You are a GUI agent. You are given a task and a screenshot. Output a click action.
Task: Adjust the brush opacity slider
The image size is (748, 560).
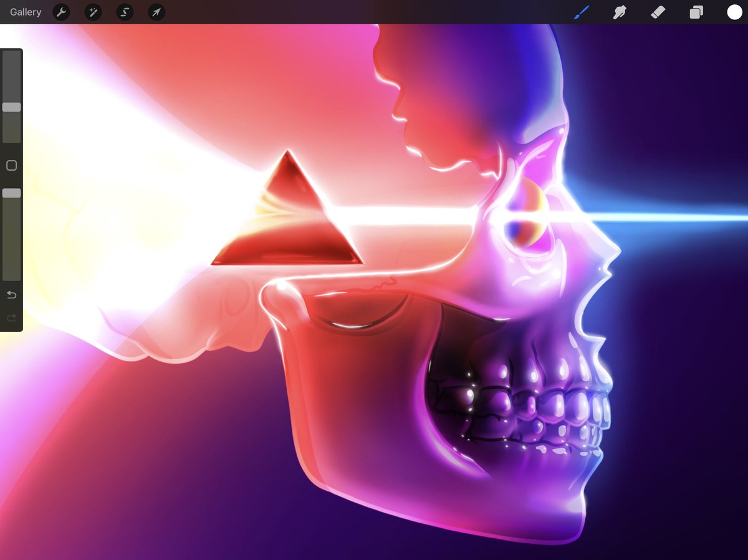click(x=11, y=192)
